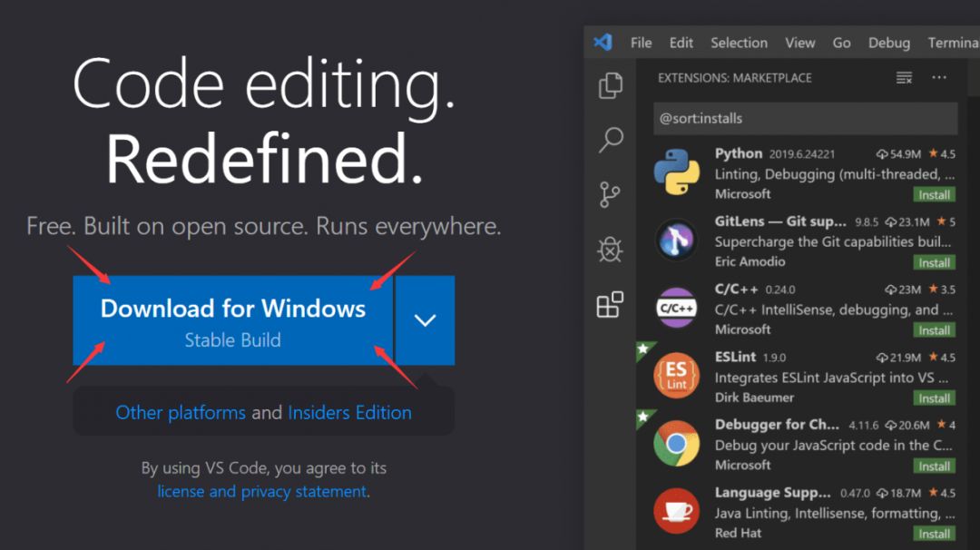
Task: Select the Python extension title
Action: tap(738, 153)
